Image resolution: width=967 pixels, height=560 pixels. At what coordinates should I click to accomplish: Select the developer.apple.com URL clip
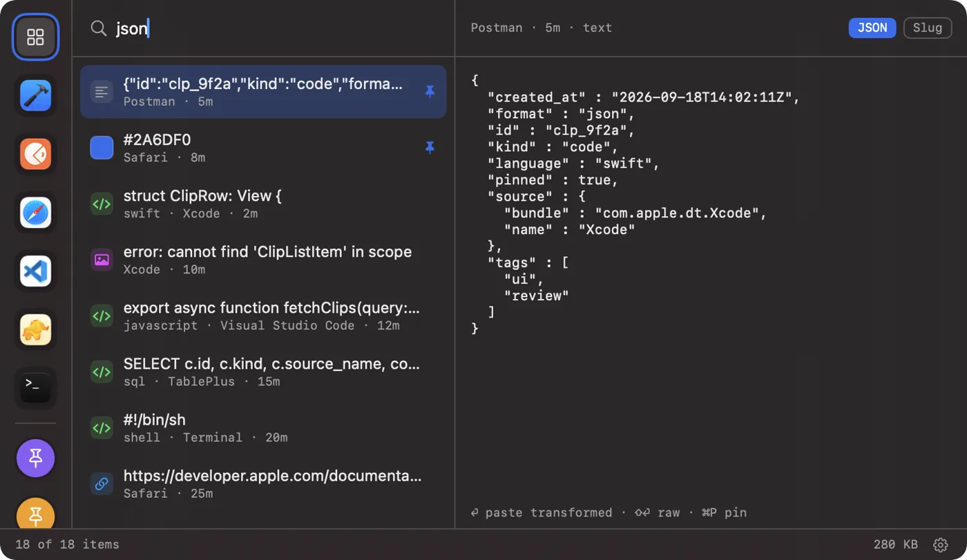pyautogui.click(x=263, y=483)
